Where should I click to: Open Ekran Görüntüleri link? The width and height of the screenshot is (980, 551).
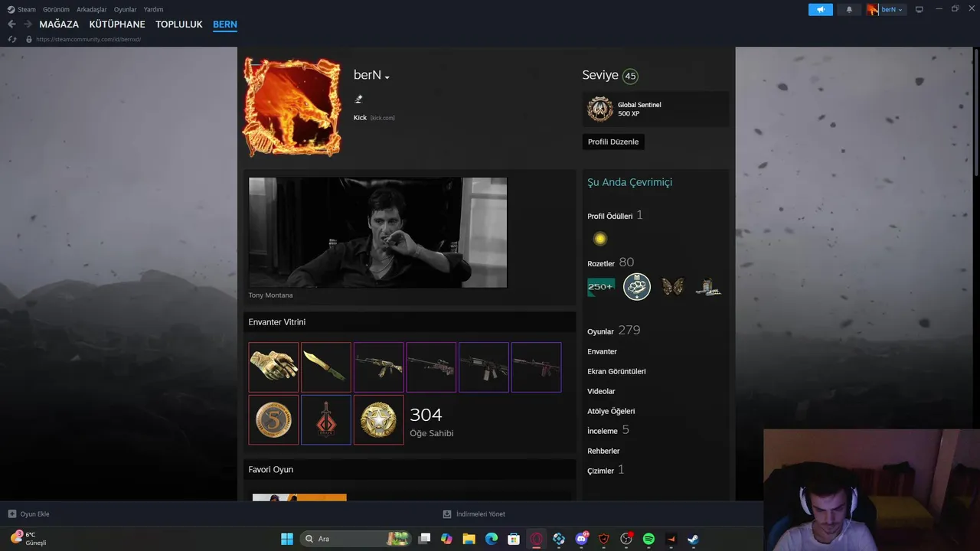tap(616, 371)
